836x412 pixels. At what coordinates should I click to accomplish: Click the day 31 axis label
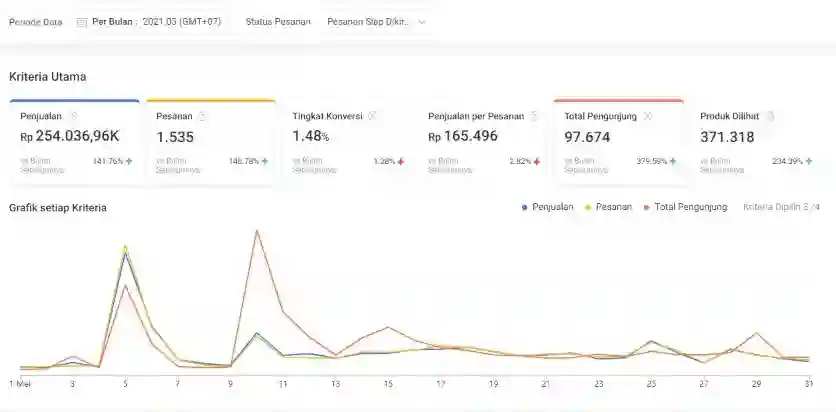pyautogui.click(x=809, y=384)
